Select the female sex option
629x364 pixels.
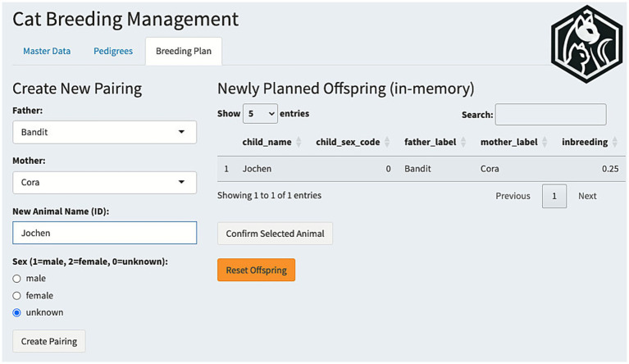point(16,296)
